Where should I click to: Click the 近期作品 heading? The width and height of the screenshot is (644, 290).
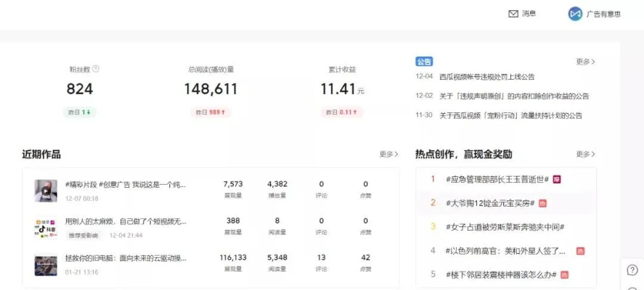tap(41, 154)
